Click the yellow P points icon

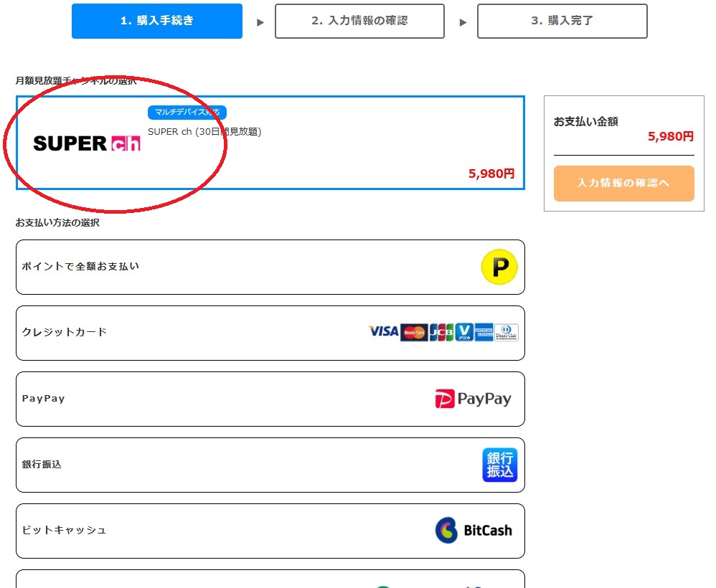tap(499, 267)
